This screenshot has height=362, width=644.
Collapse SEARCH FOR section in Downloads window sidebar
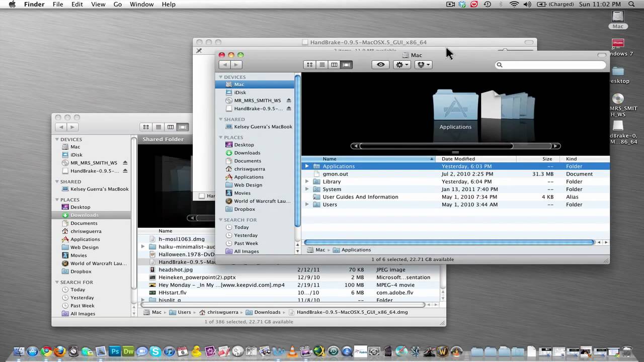tap(57, 283)
